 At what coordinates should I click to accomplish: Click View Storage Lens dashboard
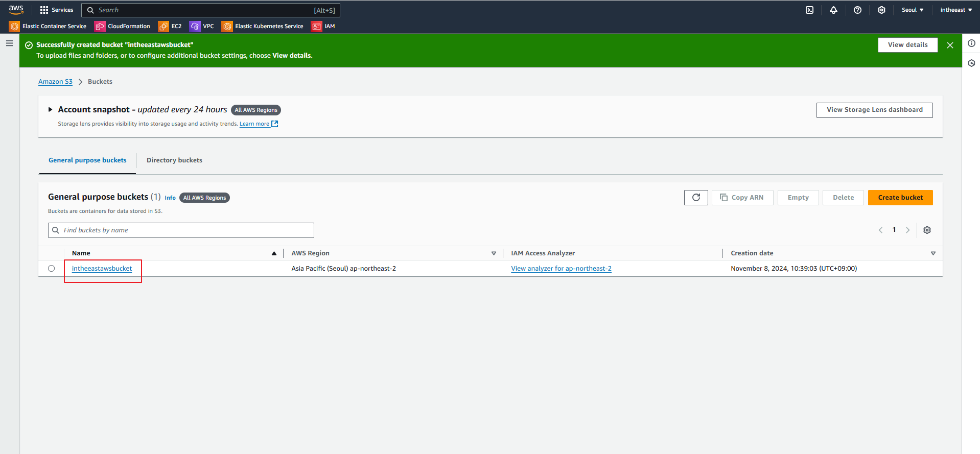pos(874,110)
